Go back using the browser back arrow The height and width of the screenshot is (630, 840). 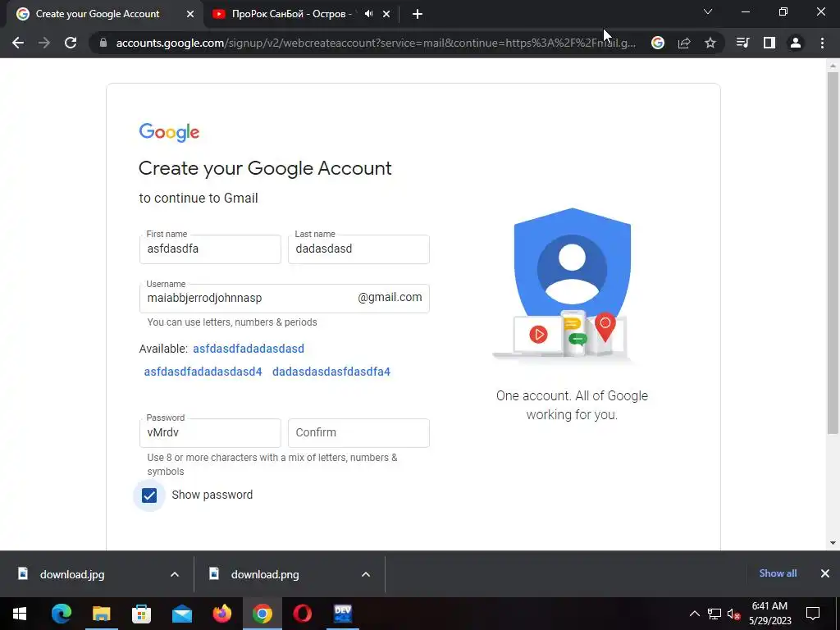point(18,43)
